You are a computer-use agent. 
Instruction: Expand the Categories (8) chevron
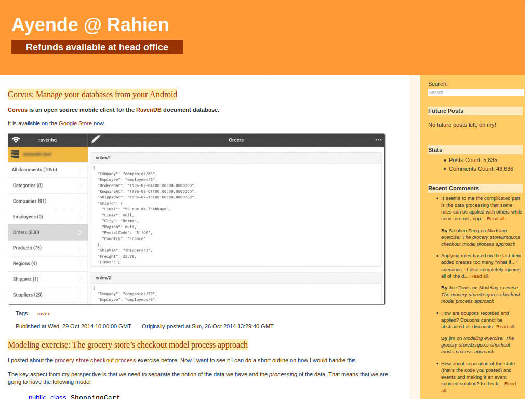pyautogui.click(x=80, y=185)
